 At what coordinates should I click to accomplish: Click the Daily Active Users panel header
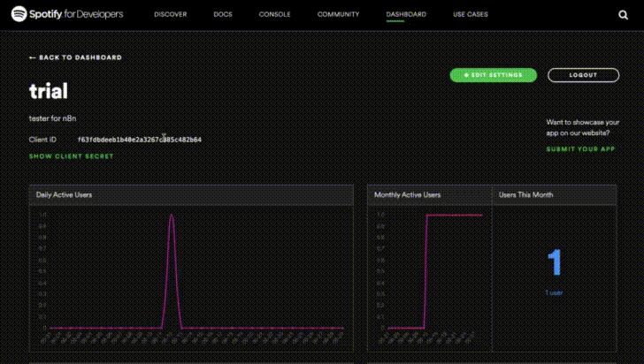click(x=64, y=194)
